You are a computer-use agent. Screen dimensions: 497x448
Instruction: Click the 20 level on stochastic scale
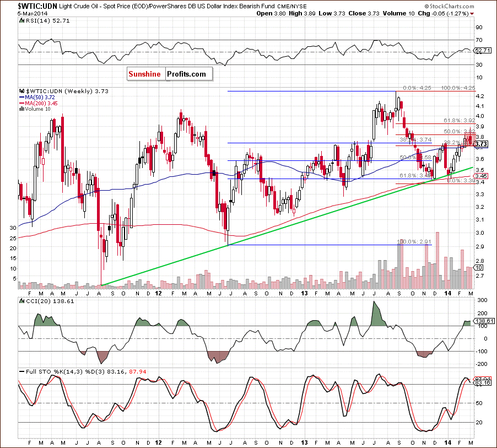point(479,422)
